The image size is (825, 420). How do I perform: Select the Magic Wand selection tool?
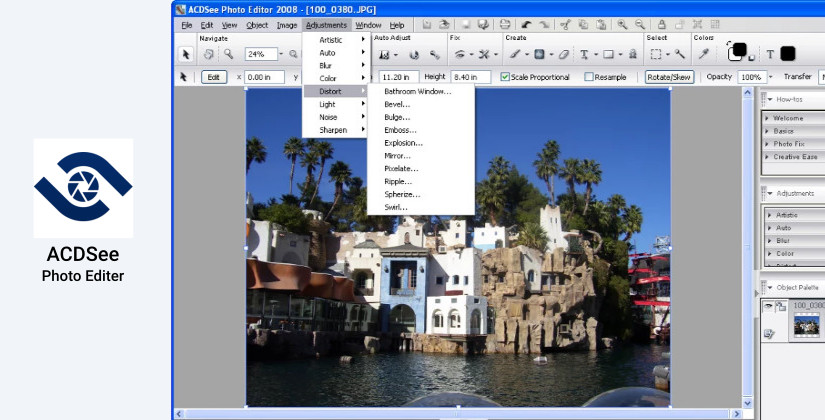point(681,54)
